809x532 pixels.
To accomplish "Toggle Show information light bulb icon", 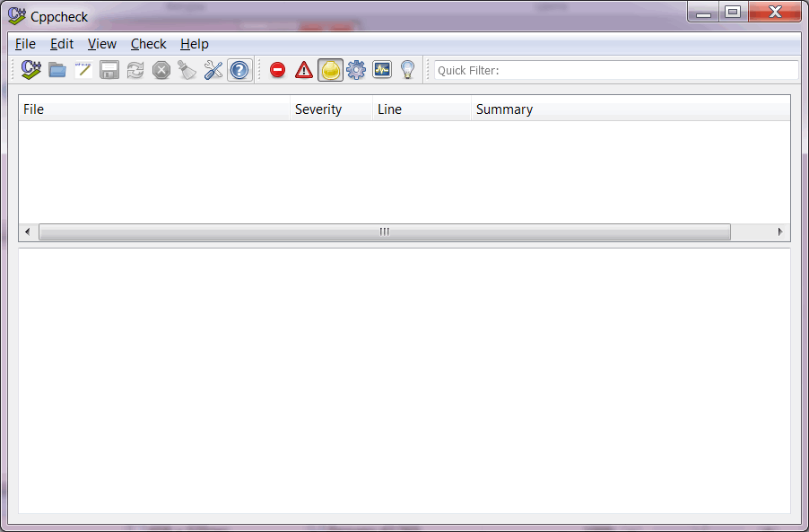I will tap(407, 70).
